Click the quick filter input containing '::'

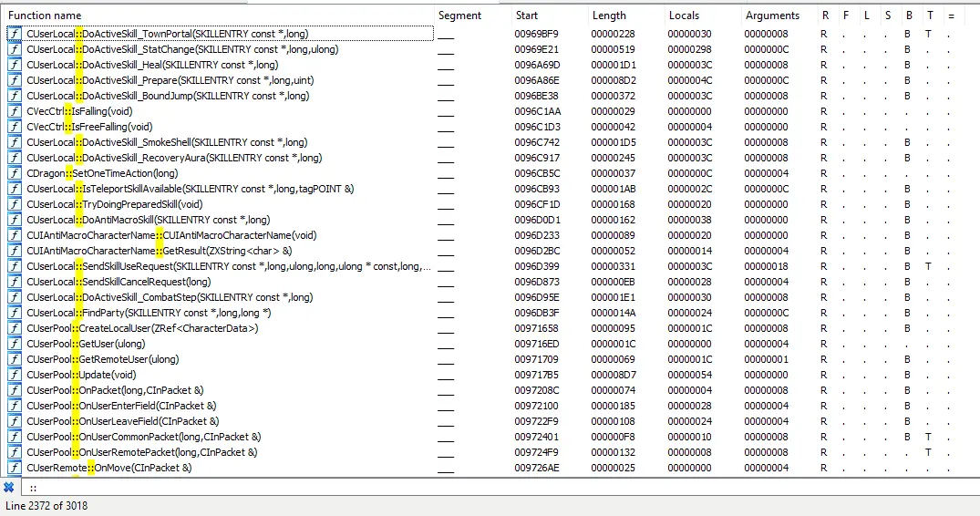point(500,488)
